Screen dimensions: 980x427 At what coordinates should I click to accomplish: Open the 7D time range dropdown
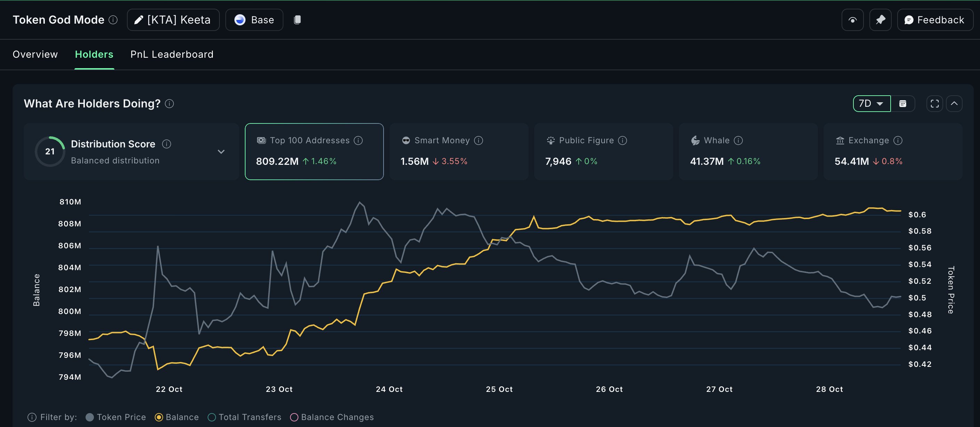871,103
